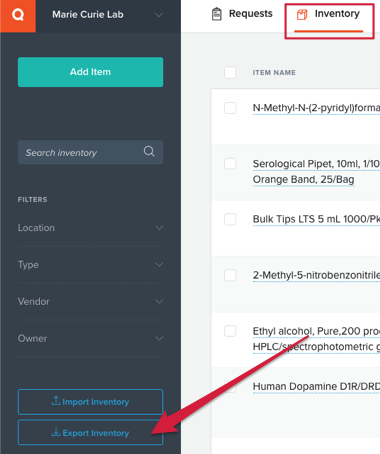The height and width of the screenshot is (454, 380).
Task: Check the Ethyl alcohol item checkbox
Action: point(230,331)
